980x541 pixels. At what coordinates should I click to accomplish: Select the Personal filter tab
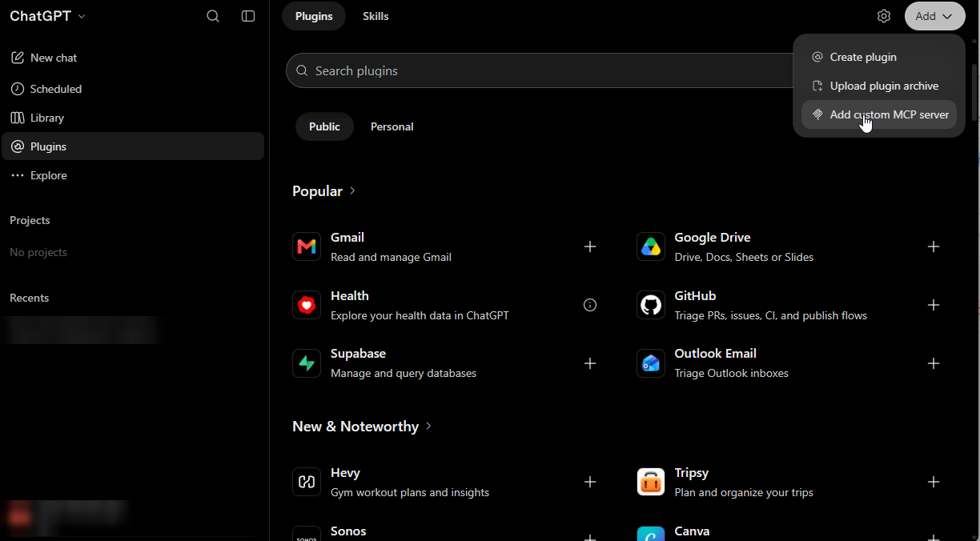392,126
